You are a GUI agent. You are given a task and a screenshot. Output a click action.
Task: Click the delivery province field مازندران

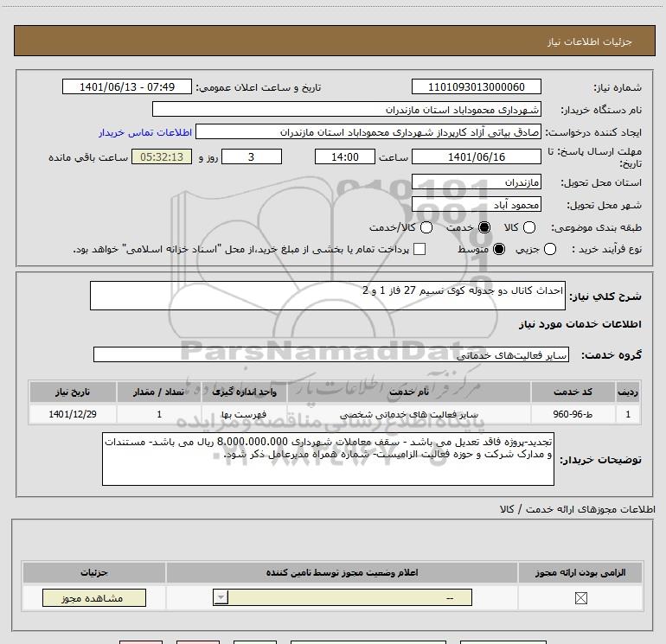coord(476,182)
